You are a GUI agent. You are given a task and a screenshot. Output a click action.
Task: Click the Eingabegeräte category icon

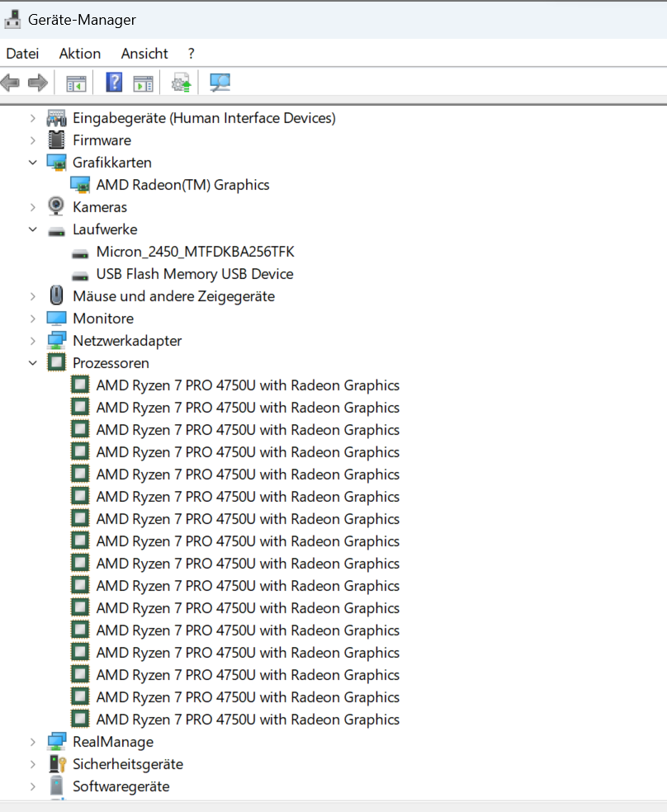coord(56,118)
